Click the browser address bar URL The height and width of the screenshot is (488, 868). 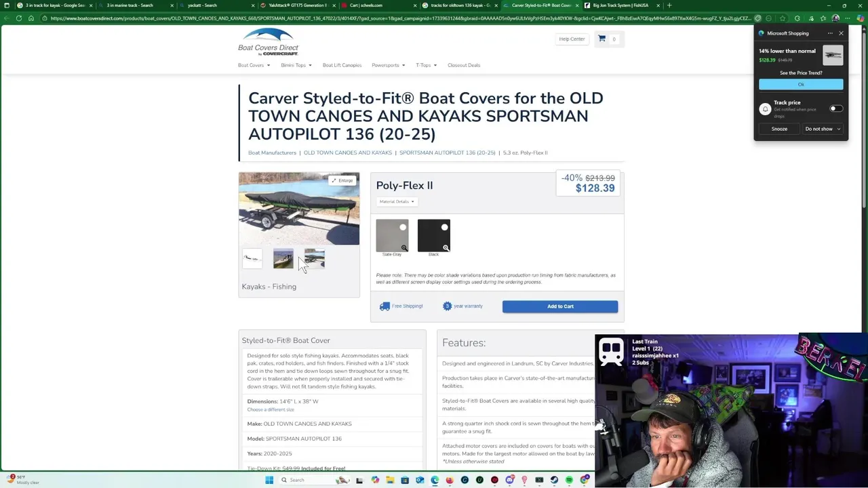point(400,18)
